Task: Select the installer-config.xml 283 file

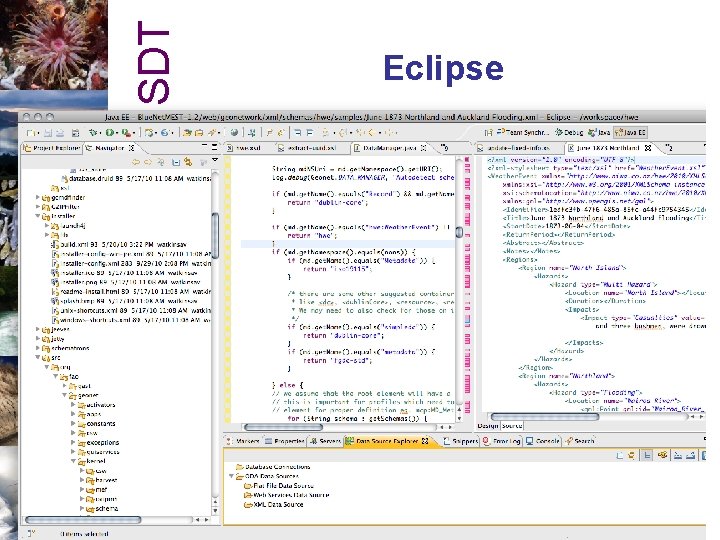Action: point(131,263)
